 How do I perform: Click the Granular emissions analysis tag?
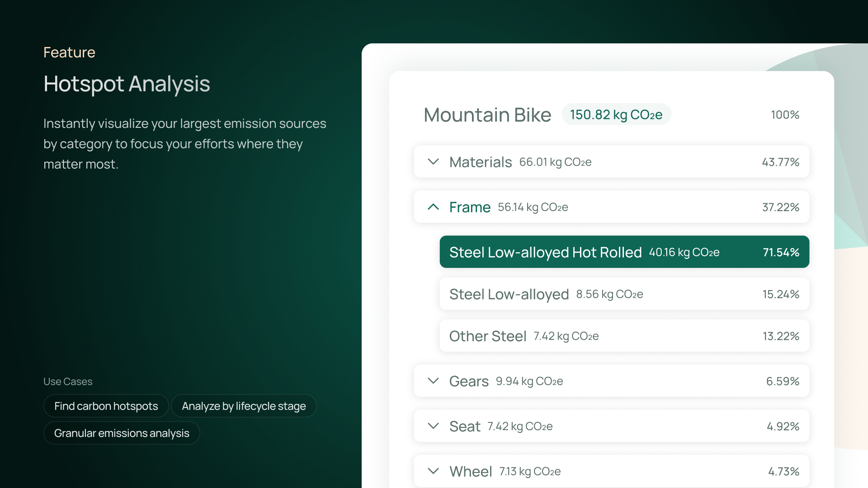point(122,433)
